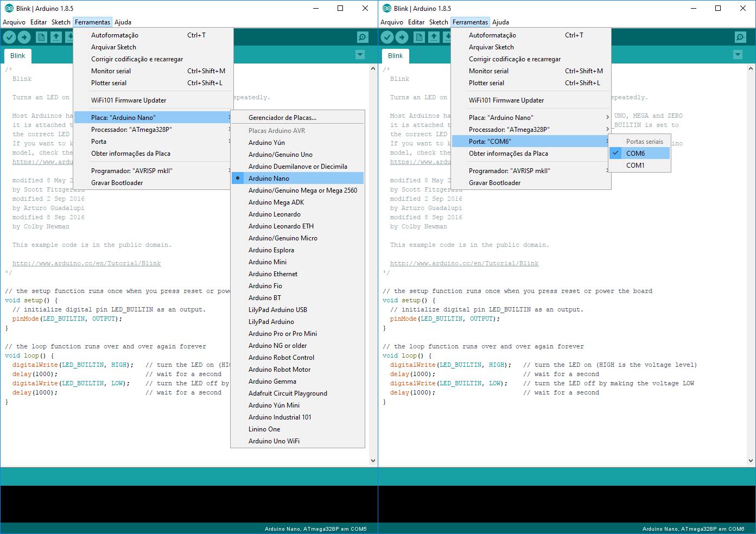
Task: Click Open sketch icon in right window
Action: 434,37
